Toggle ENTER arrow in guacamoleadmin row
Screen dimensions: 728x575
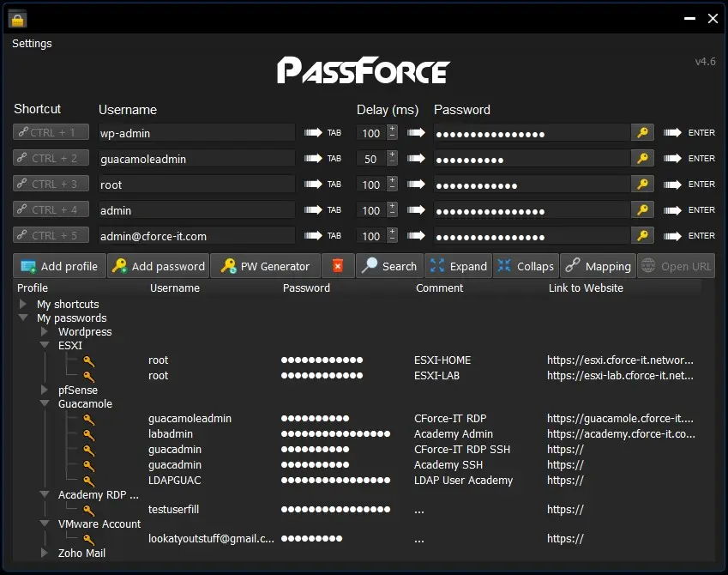[x=672, y=159]
